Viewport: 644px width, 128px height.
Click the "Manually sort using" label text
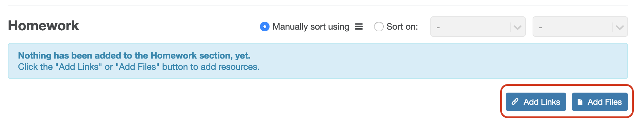pos(311,27)
